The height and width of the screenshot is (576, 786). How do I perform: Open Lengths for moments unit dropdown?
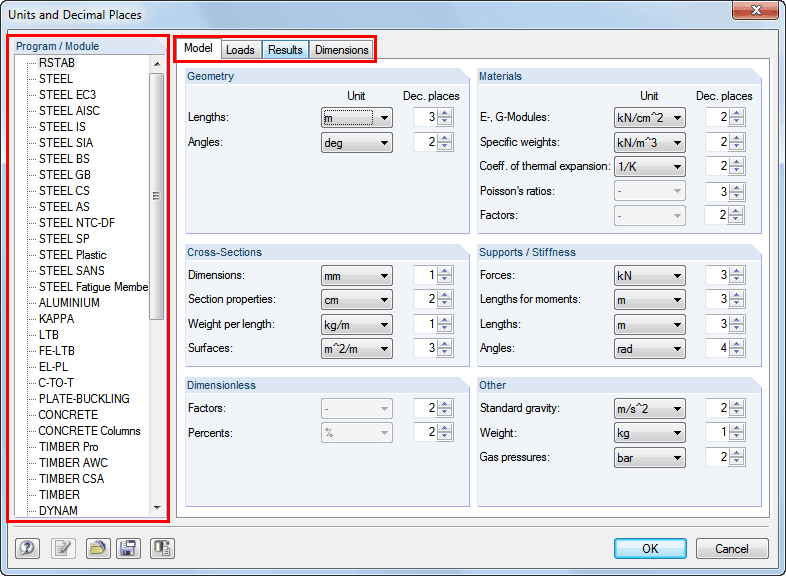(650, 300)
